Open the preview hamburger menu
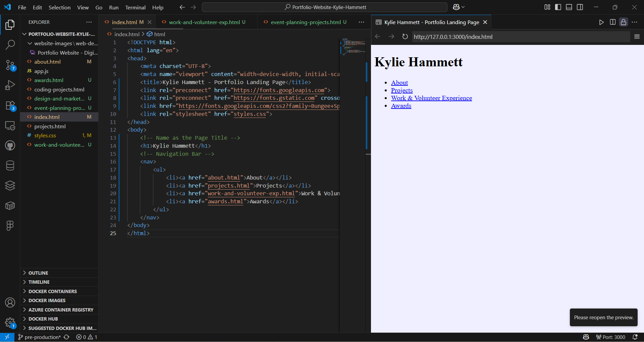Screen dimensions: 644x342 637,37
